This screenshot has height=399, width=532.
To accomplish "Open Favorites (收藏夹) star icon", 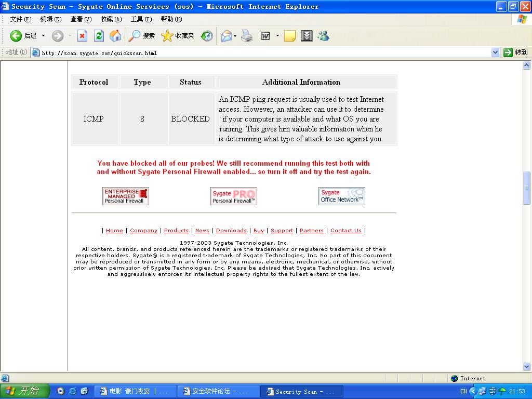I will (x=178, y=36).
